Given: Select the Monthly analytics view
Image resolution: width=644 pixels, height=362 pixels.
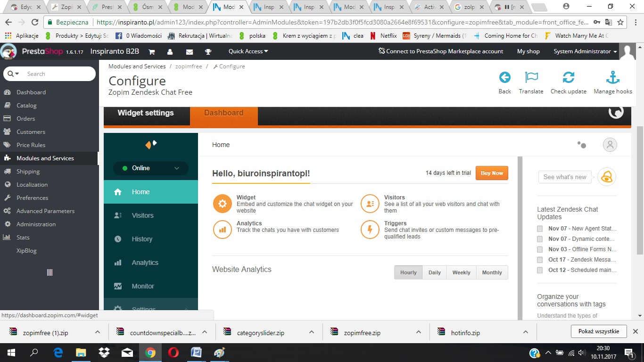Looking at the screenshot, I should click(492, 272).
